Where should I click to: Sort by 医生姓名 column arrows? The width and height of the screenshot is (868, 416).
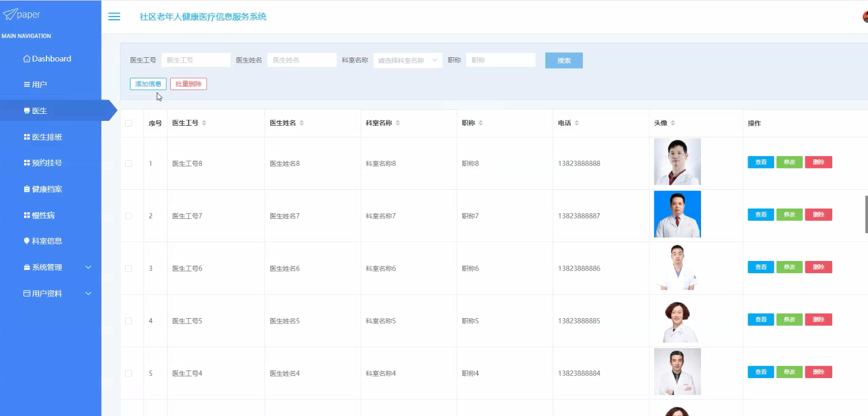tap(302, 123)
